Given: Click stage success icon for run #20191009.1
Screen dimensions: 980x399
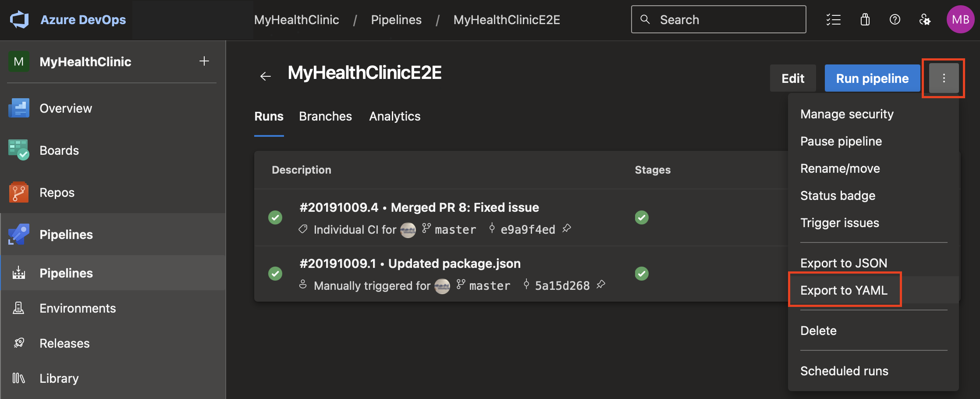Looking at the screenshot, I should (642, 274).
